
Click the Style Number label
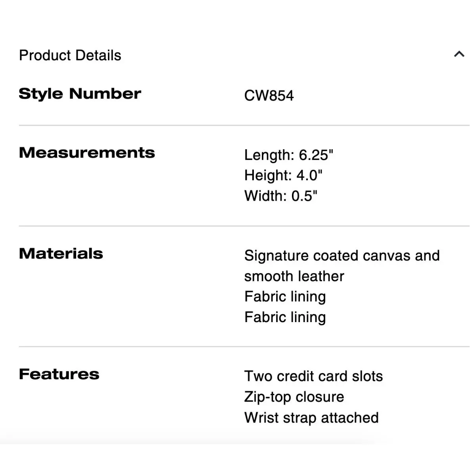(80, 94)
